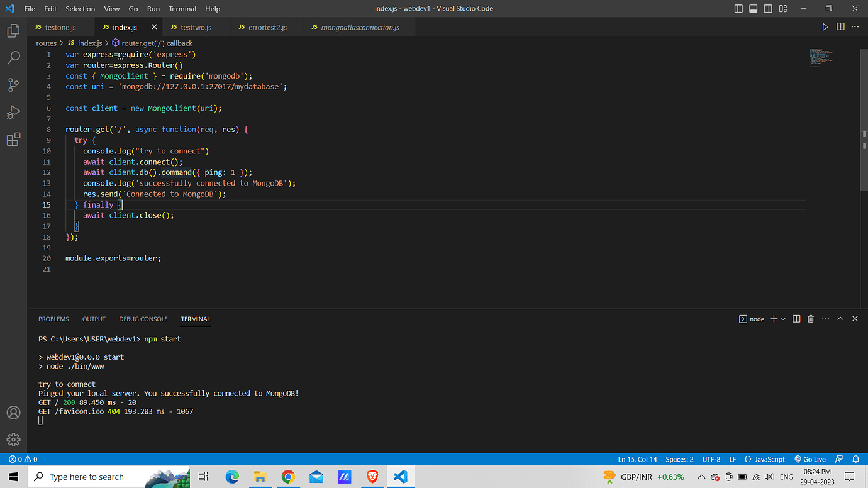Viewport: 868px width, 488px height.
Task: Open the Extensions icon
Action: pos(13,139)
